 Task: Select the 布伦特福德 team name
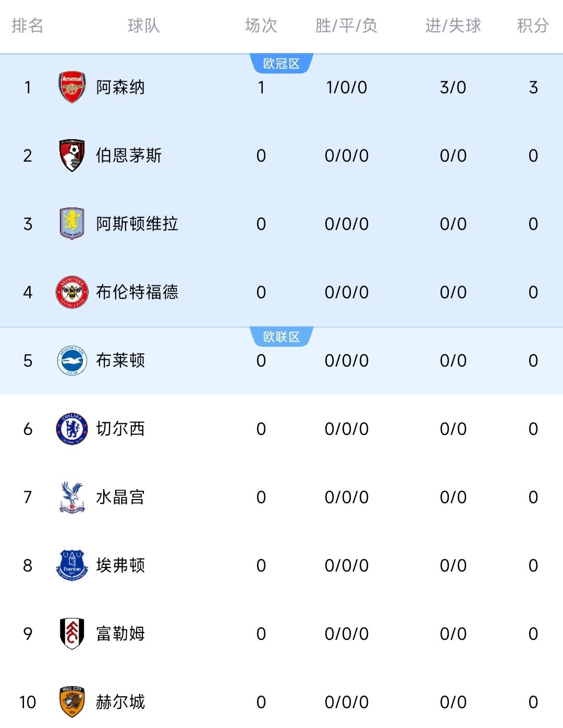click(x=137, y=292)
